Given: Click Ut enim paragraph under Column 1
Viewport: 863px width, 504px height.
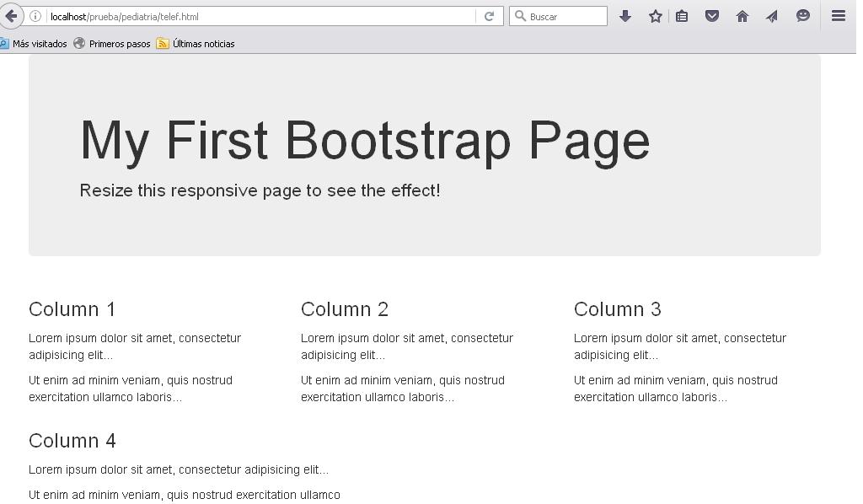Looking at the screenshot, I should (x=131, y=389).
